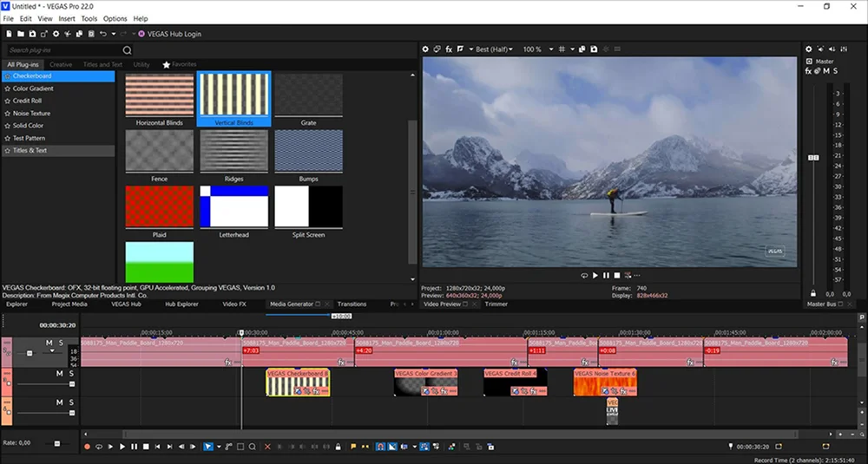Viewport: 868px width, 464px height.
Task: Stop playback in the transport bar
Action: 146,447
